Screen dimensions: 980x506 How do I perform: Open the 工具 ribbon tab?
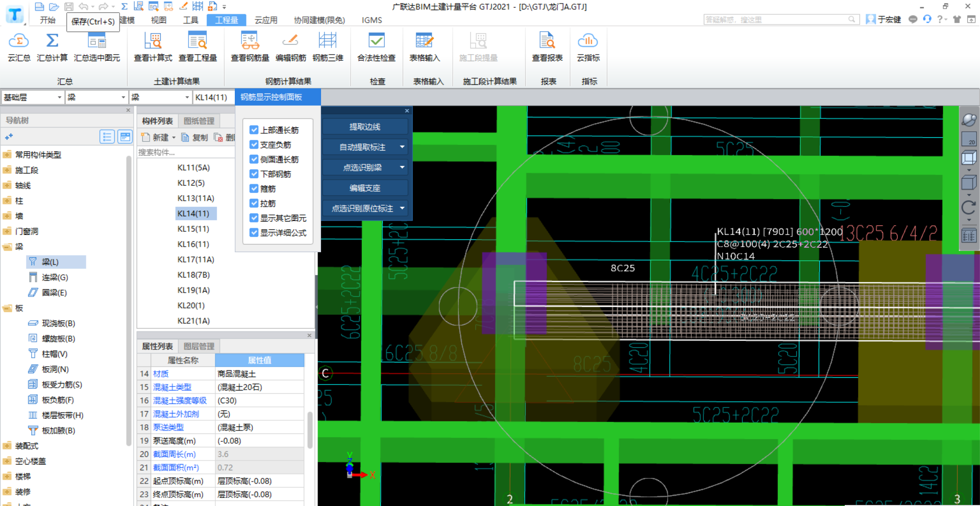click(190, 20)
